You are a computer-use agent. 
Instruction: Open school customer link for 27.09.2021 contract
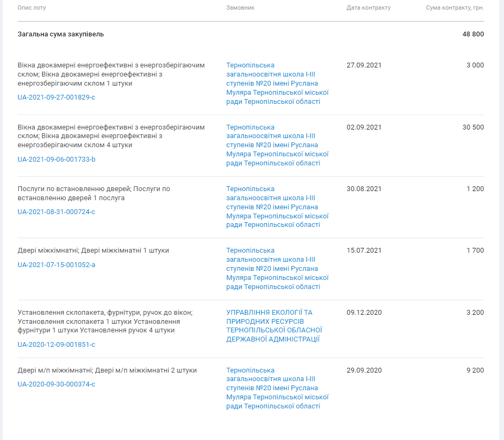coord(277,84)
